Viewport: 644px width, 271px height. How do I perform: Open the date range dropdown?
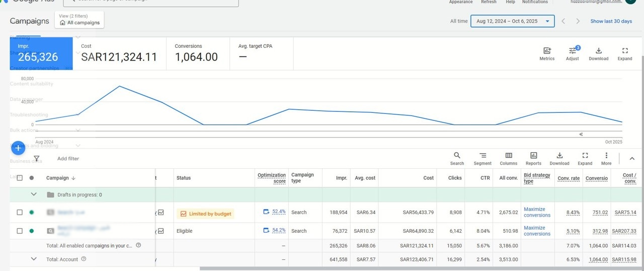tap(512, 21)
